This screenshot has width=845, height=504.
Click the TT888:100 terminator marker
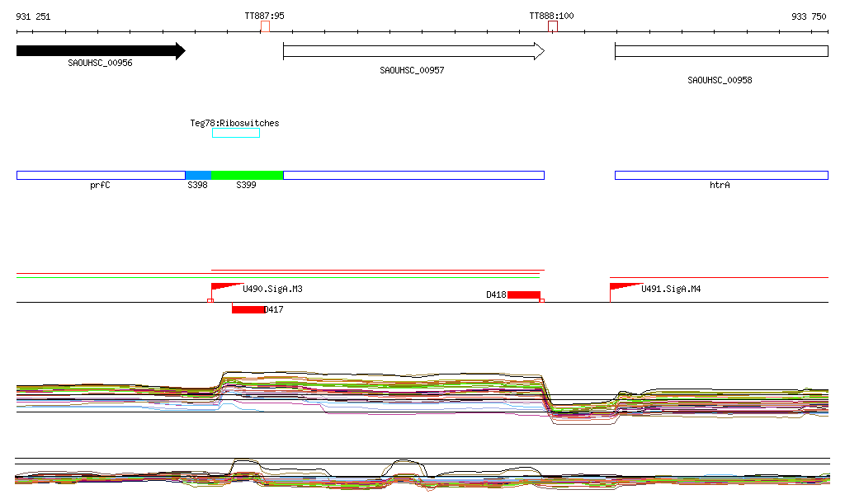point(552,26)
